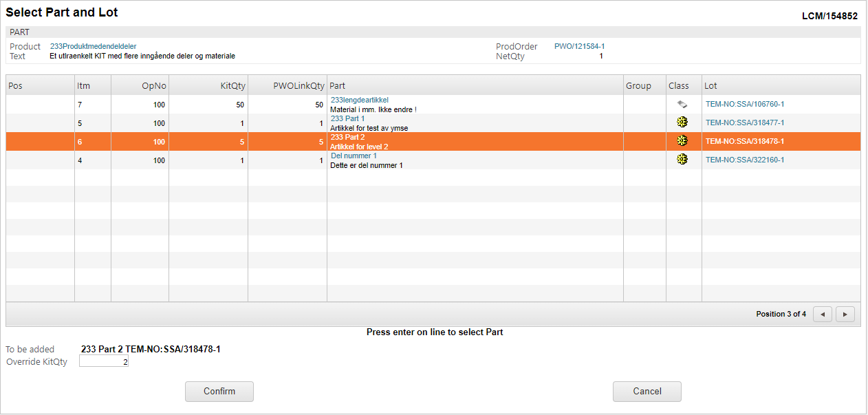Image resolution: width=868 pixels, height=415 pixels.
Task: Open the 233Produktmedendeldeler product link
Action: coord(93,46)
